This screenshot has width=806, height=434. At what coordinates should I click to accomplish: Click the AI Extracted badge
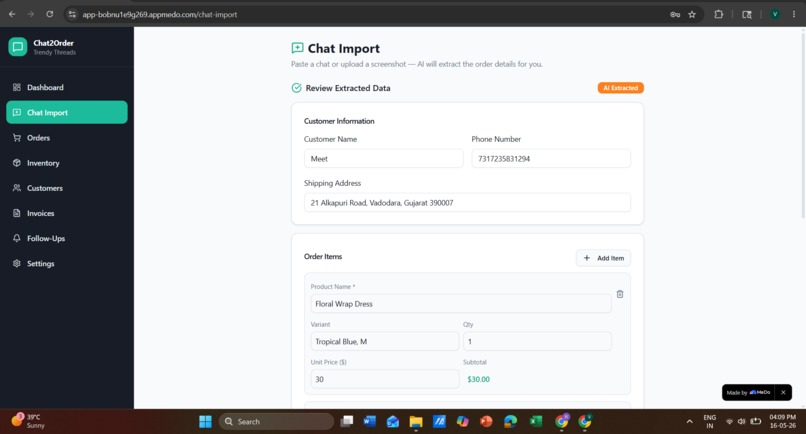click(620, 88)
